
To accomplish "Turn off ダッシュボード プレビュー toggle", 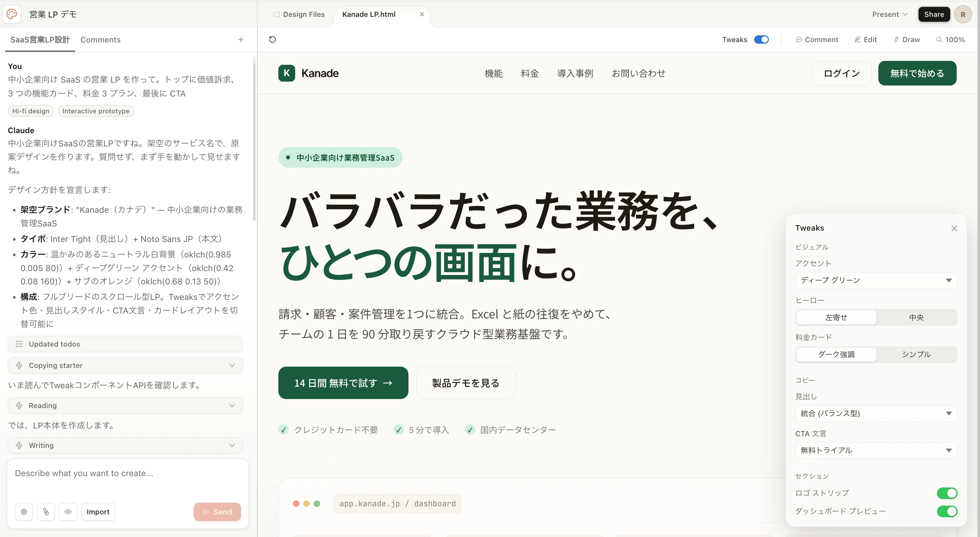I will [947, 511].
